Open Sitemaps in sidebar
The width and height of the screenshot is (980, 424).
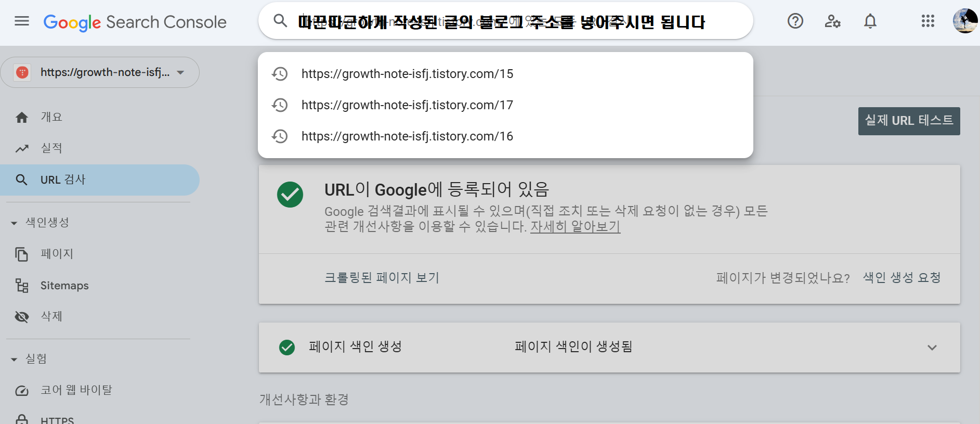pos(100,286)
